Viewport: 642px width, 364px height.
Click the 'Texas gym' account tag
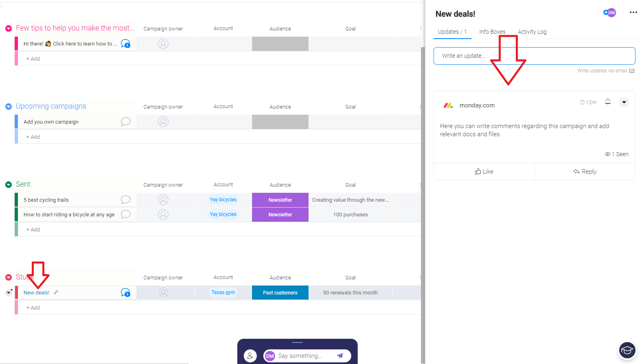[x=223, y=292]
